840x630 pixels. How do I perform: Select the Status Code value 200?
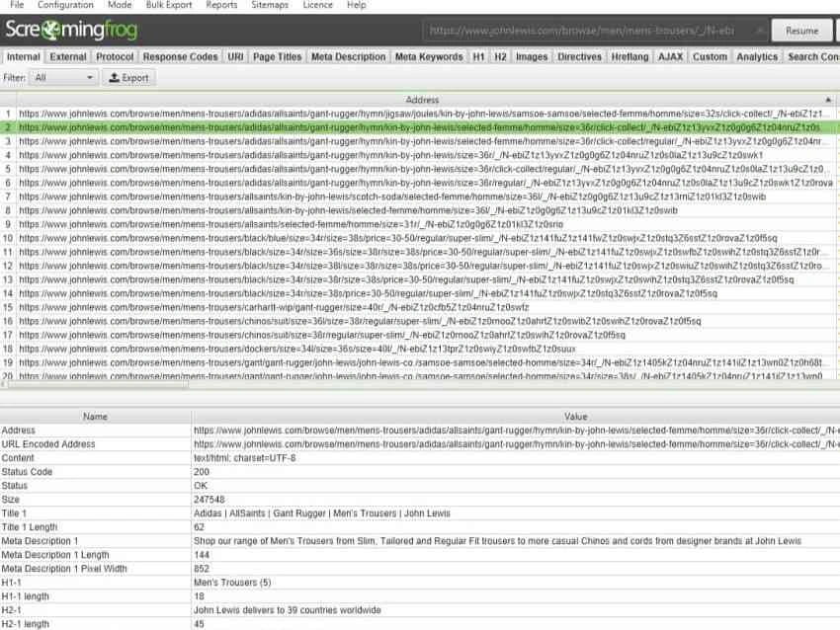coord(202,472)
